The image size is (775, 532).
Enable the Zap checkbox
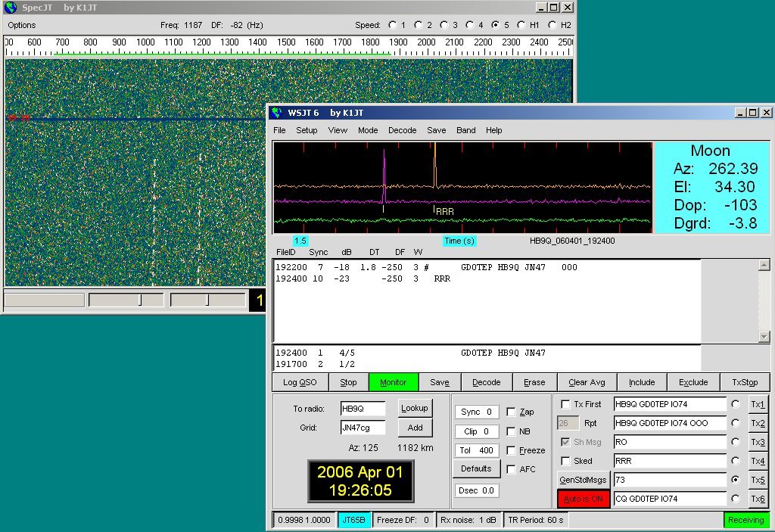[x=511, y=412]
